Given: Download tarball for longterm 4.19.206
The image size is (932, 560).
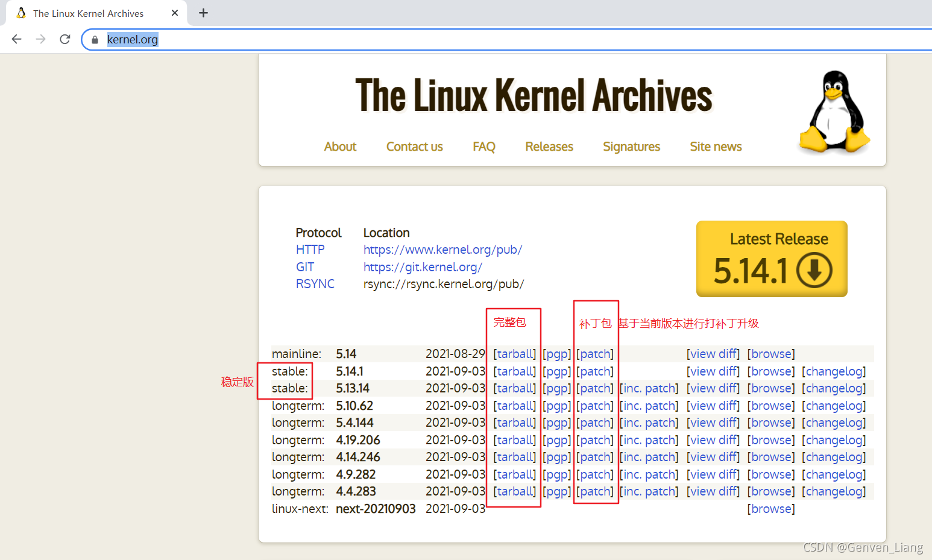Looking at the screenshot, I should click(514, 440).
